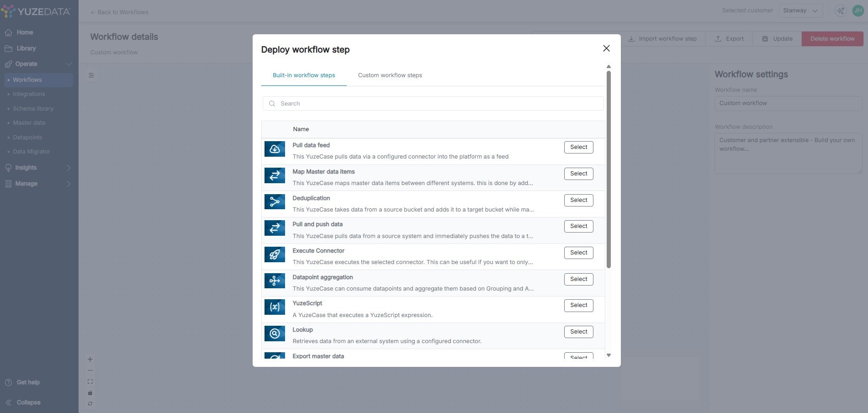Image resolution: width=868 pixels, height=413 pixels.
Task: Click the scroll down arrow in dialog
Action: coord(609,355)
